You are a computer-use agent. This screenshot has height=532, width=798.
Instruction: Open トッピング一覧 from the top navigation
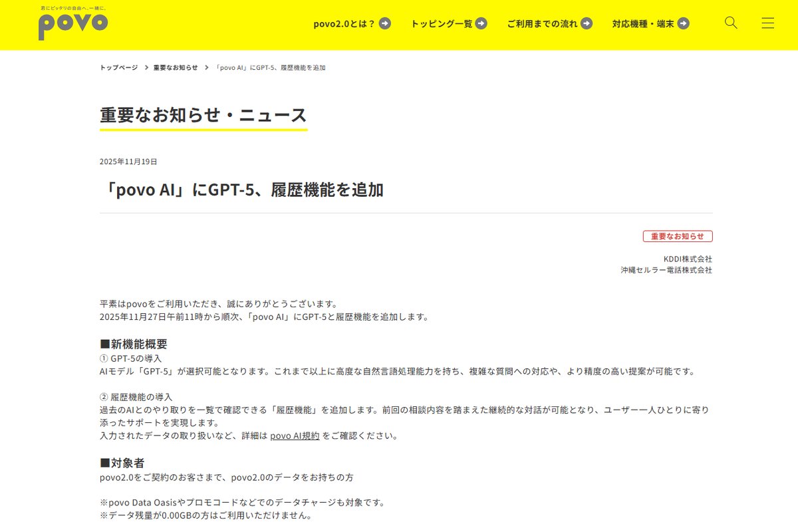442,23
